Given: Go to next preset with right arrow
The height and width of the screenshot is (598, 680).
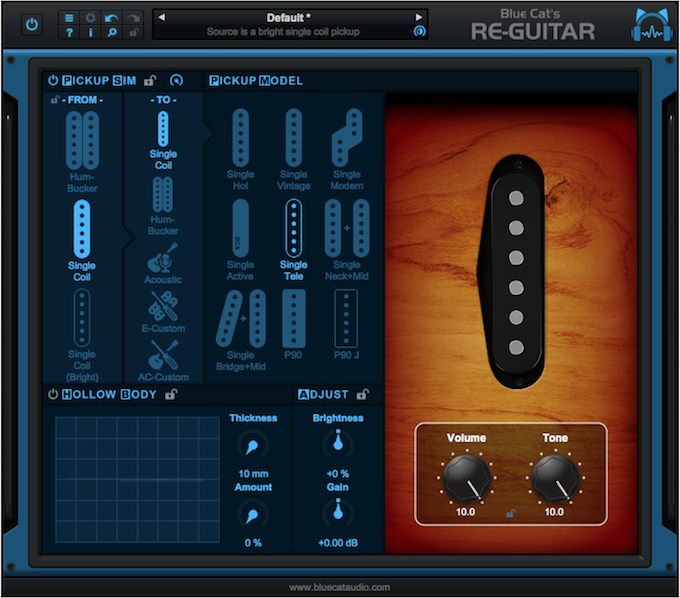Looking at the screenshot, I should 418,17.
